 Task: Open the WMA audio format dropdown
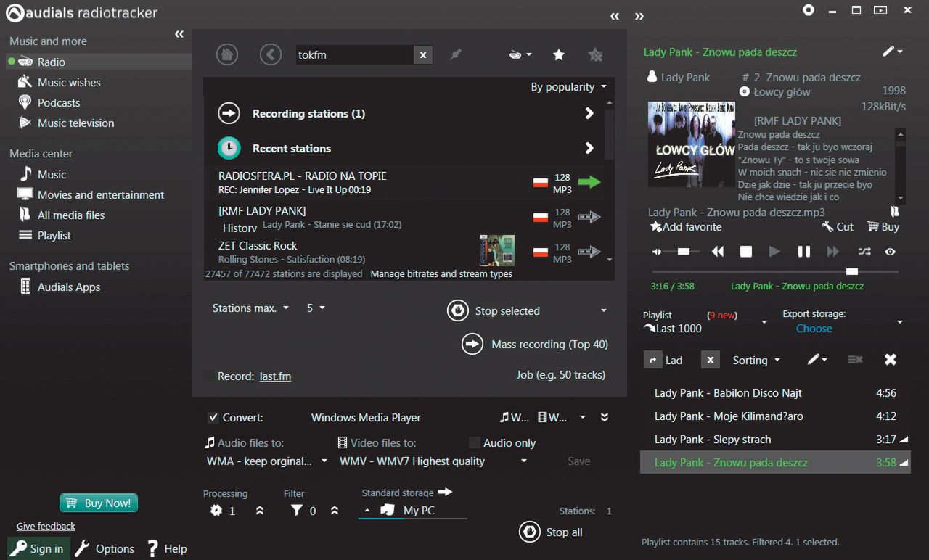pyautogui.click(x=267, y=461)
